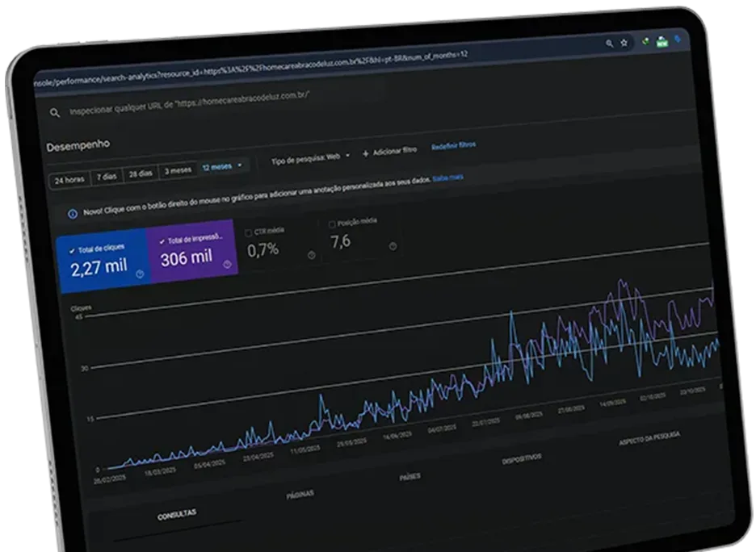Bookmark the page with the star icon
Screen dimensions: 756x552
coord(624,43)
